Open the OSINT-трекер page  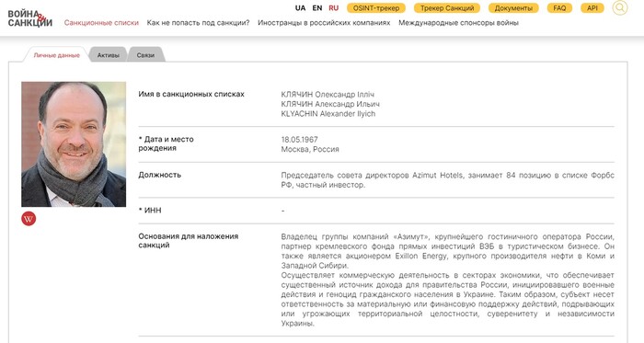coord(376,7)
